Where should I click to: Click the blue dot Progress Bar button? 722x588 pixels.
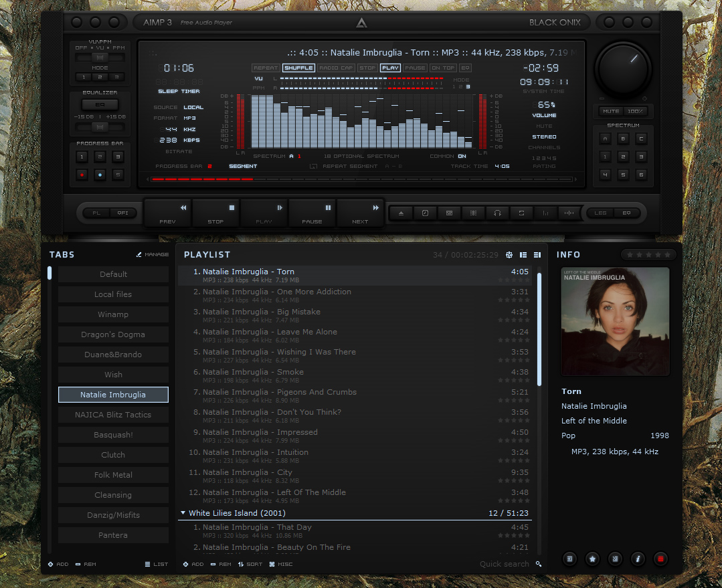[x=100, y=175]
